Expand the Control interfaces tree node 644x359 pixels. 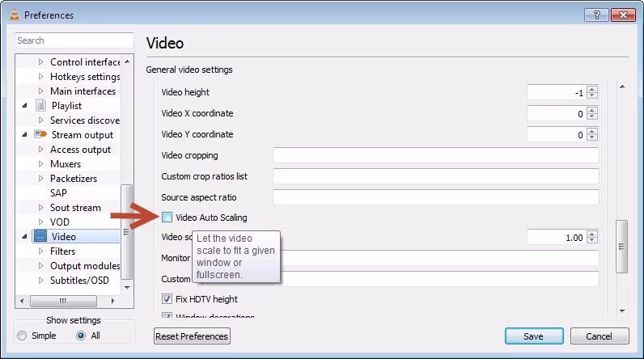tap(40, 62)
